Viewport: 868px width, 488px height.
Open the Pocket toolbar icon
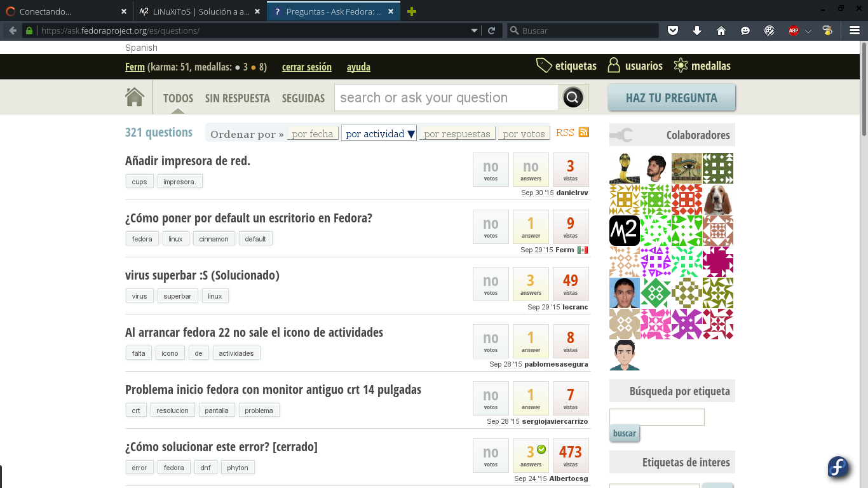click(x=673, y=30)
